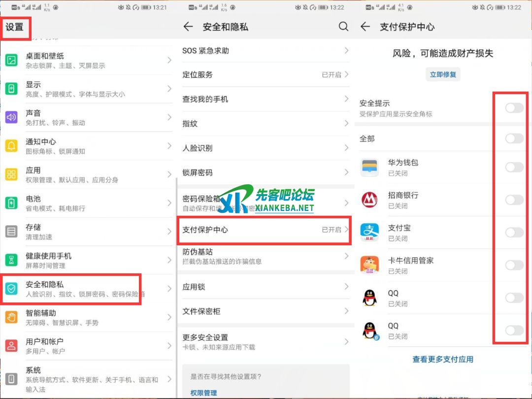Tap the 支付宝 Alipay app icon
This screenshot has width=532, height=399.
pyautogui.click(x=369, y=233)
